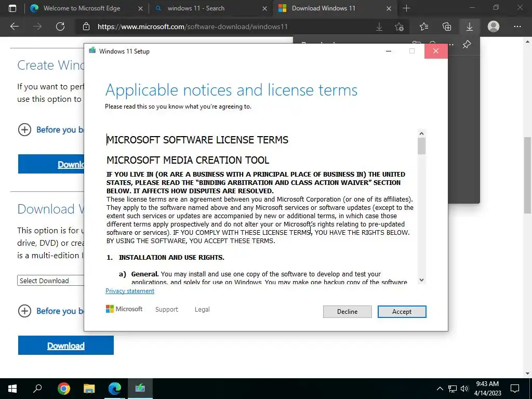Show hidden system tray icons

pos(440,389)
